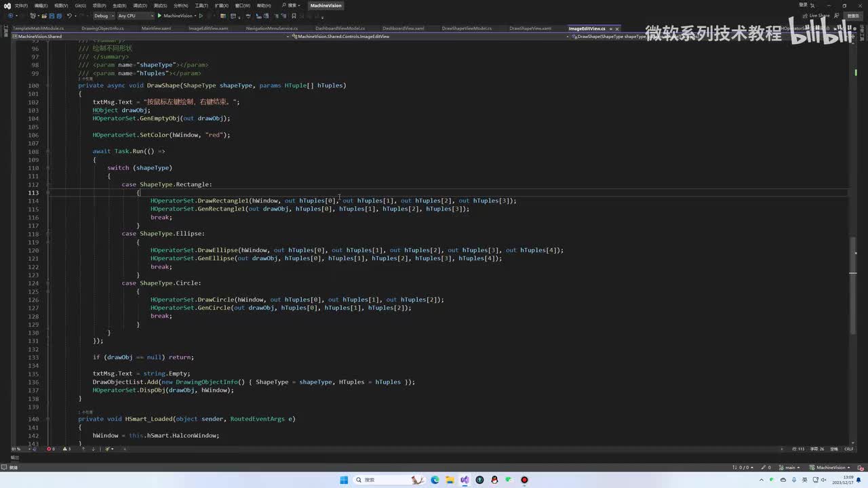Switch to the DashboardViewModel.cs tab

(340, 28)
